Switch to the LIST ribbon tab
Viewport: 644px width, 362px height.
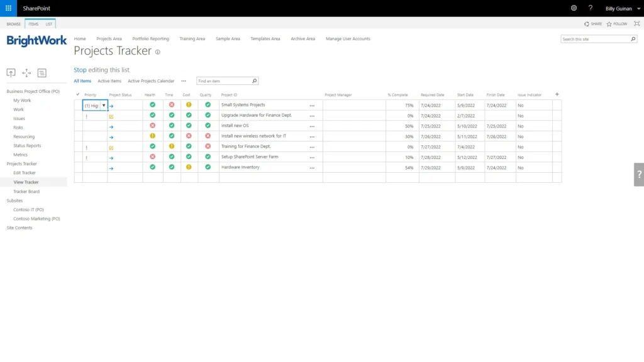coord(48,24)
